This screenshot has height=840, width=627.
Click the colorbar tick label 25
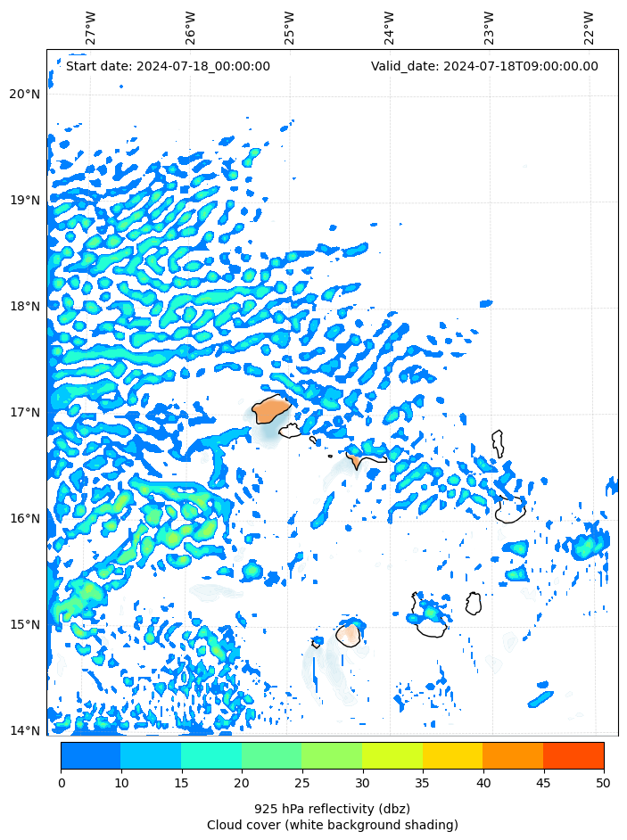coord(301,783)
